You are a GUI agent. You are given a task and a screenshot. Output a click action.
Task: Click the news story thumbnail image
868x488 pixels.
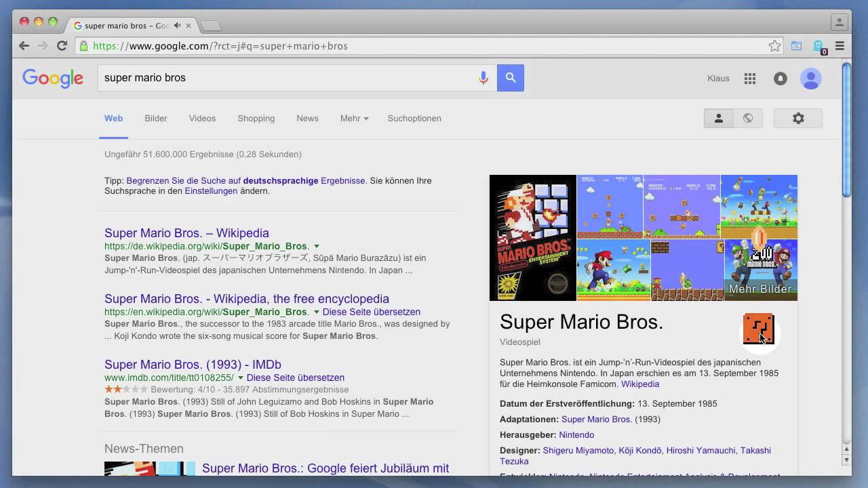pos(150,468)
